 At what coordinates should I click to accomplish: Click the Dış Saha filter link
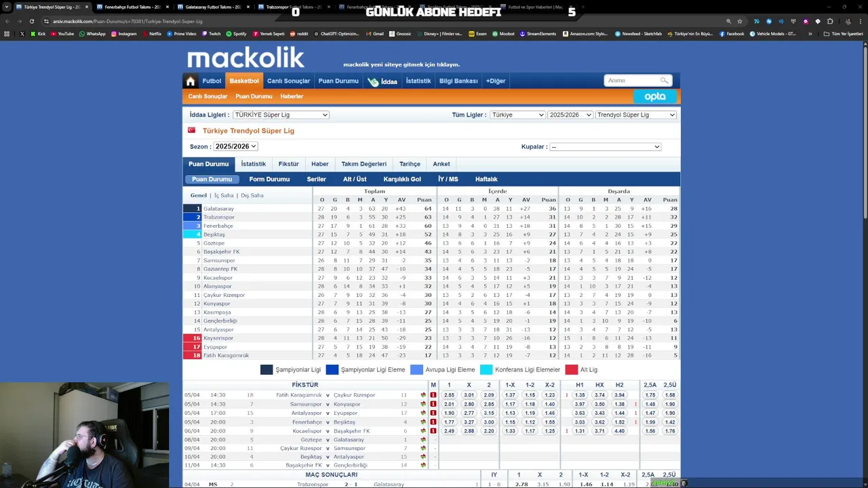pos(252,196)
